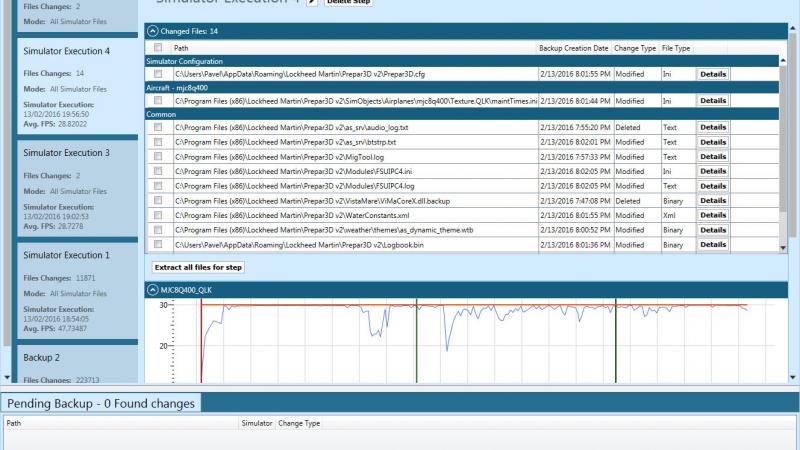Open Details for audio_log.txt

[713, 127]
